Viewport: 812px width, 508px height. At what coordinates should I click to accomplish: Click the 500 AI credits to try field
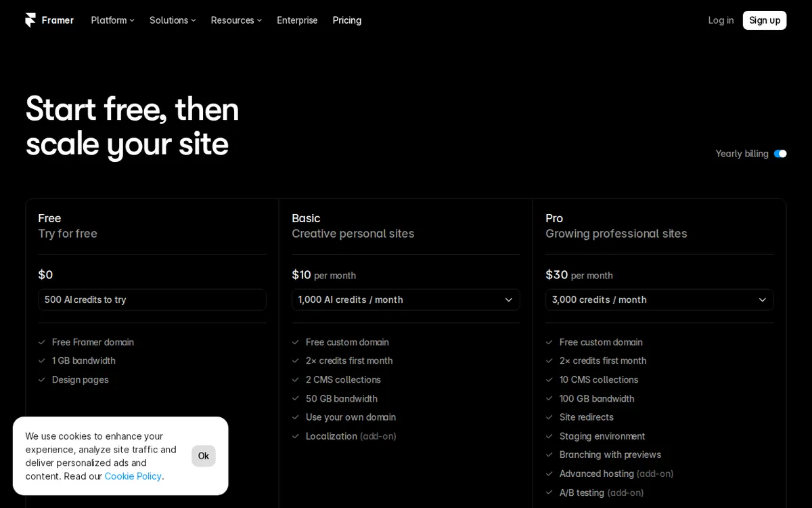pos(152,299)
